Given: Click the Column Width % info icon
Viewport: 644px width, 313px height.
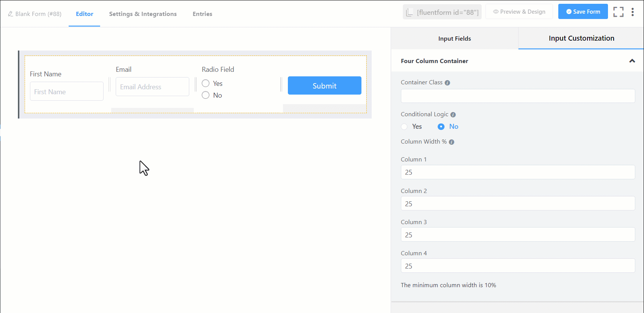Looking at the screenshot, I should tap(451, 142).
